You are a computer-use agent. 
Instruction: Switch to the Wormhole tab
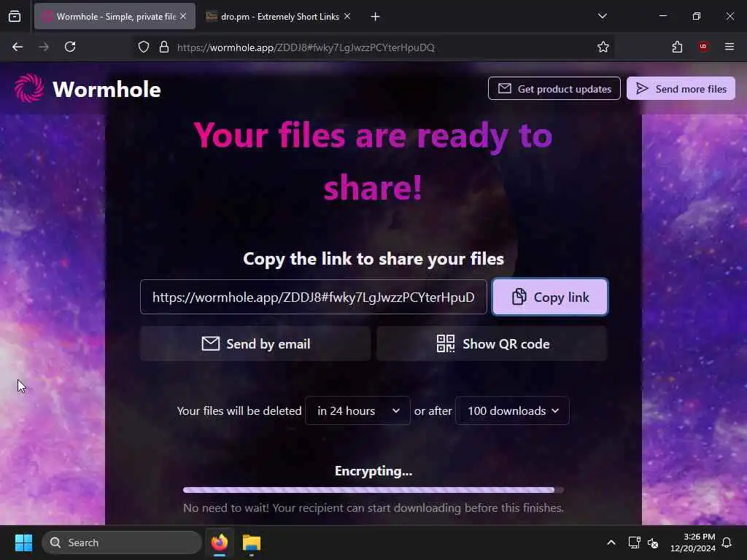pos(115,17)
